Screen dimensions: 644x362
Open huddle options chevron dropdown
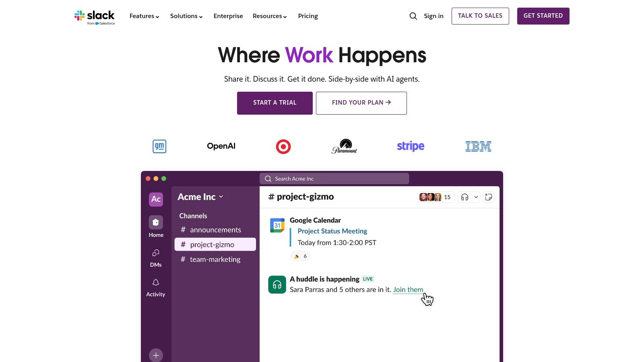pos(476,197)
